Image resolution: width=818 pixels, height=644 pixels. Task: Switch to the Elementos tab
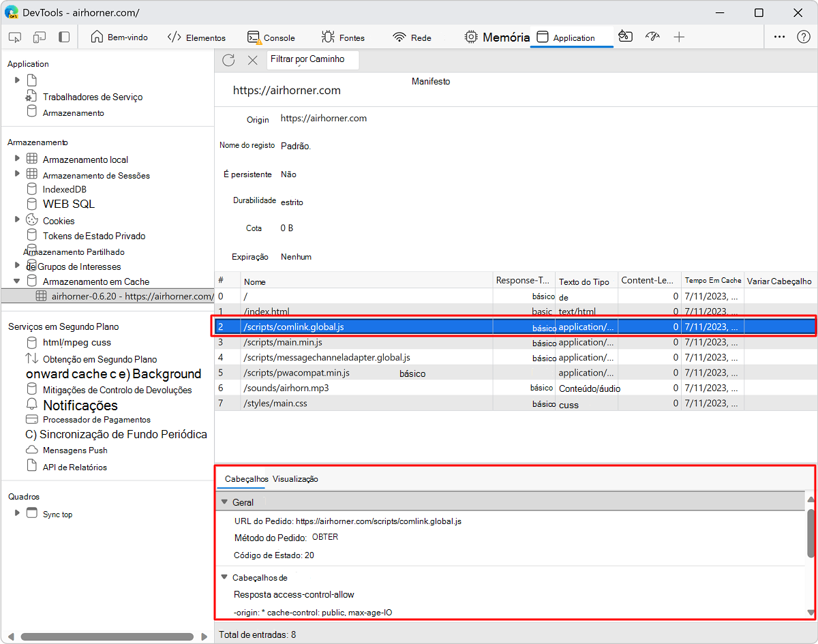196,37
